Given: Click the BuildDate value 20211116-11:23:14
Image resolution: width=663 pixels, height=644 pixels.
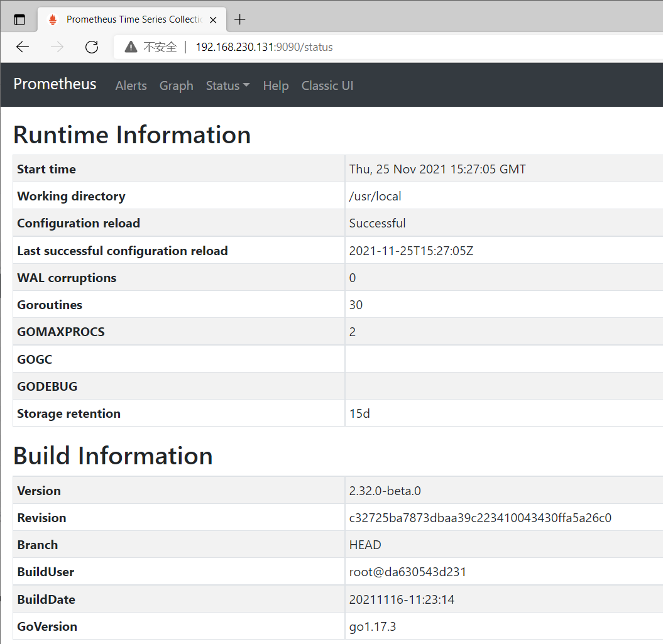Looking at the screenshot, I should point(402,599).
